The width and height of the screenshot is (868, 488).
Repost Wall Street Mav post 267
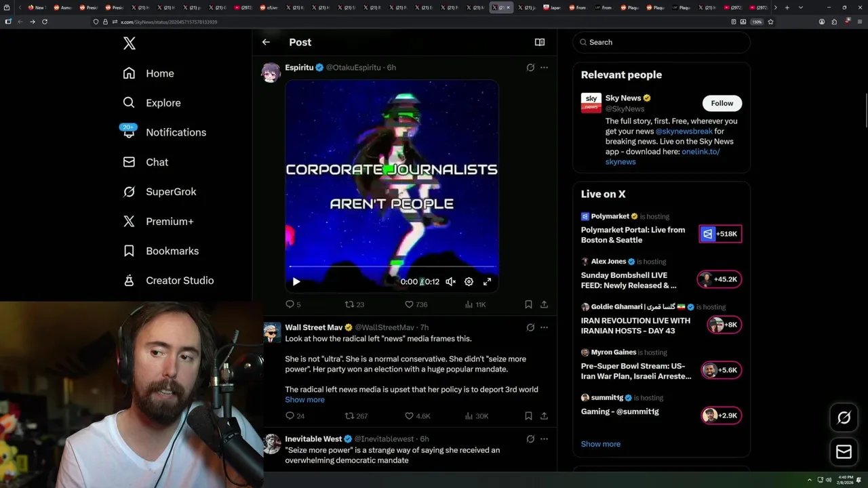pyautogui.click(x=356, y=415)
